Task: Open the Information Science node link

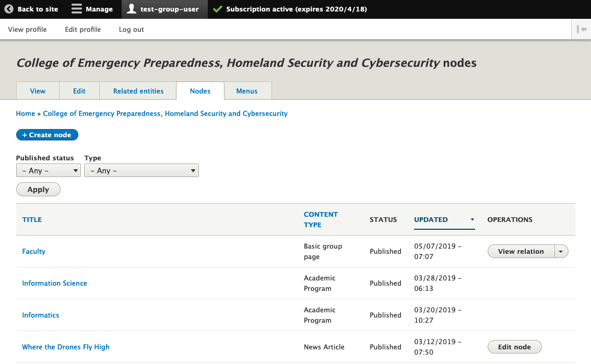Action: 54,284
